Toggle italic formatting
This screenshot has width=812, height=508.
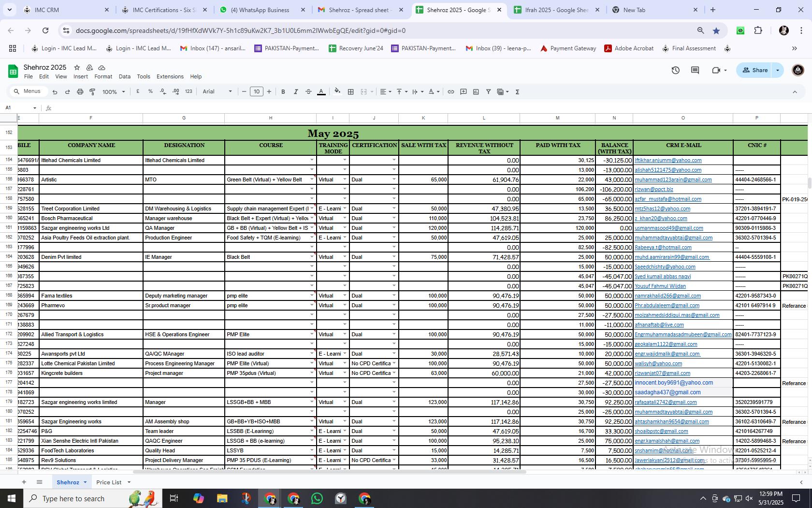(x=296, y=92)
